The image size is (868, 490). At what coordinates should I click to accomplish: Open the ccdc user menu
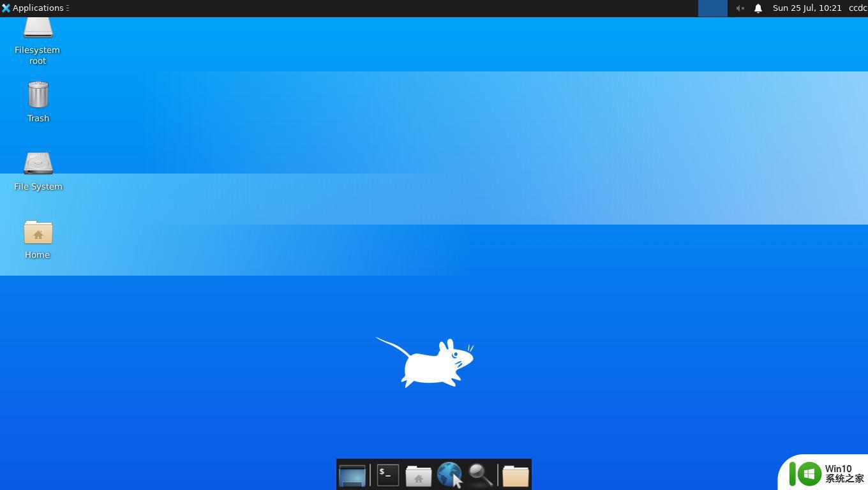(858, 8)
